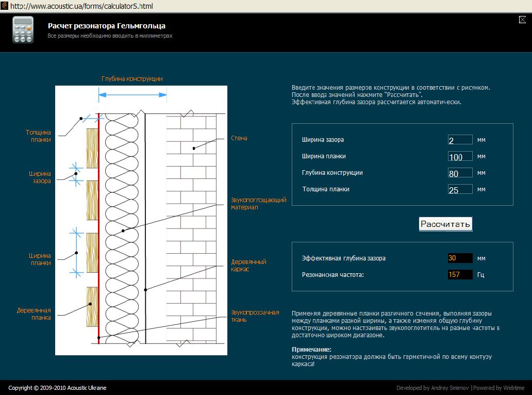Click the Стена label in the diagram
This screenshot has width=532, height=395.
click(x=239, y=138)
